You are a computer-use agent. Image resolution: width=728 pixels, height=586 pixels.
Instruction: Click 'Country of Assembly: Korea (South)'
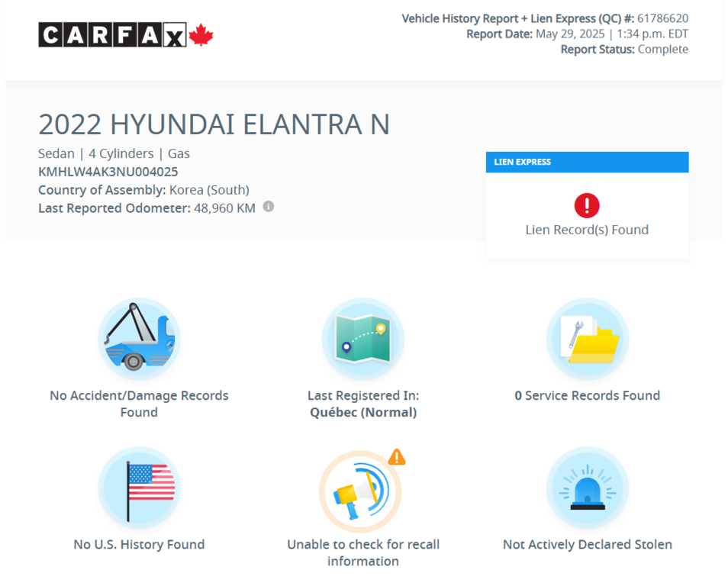(144, 190)
